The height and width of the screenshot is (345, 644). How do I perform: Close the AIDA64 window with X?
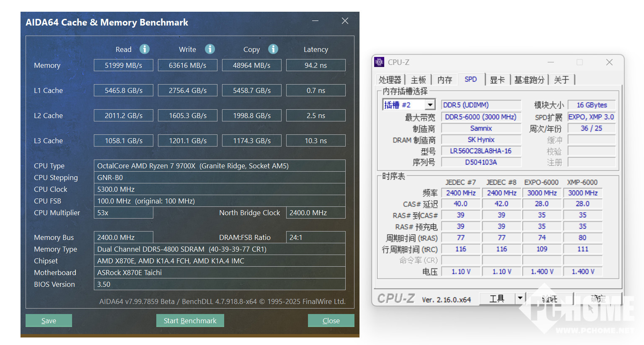pyautogui.click(x=345, y=21)
